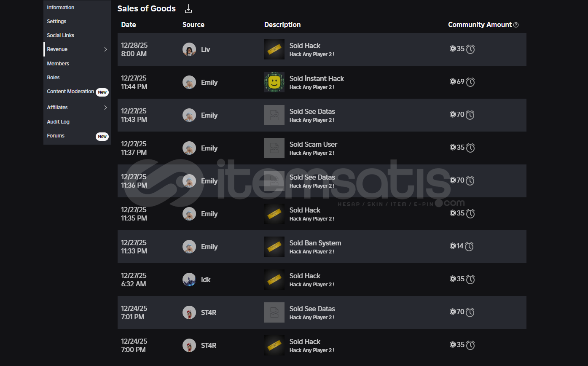Viewport: 588px width, 366px height.
Task: Click the Community Amount help icon
Action: [516, 25]
